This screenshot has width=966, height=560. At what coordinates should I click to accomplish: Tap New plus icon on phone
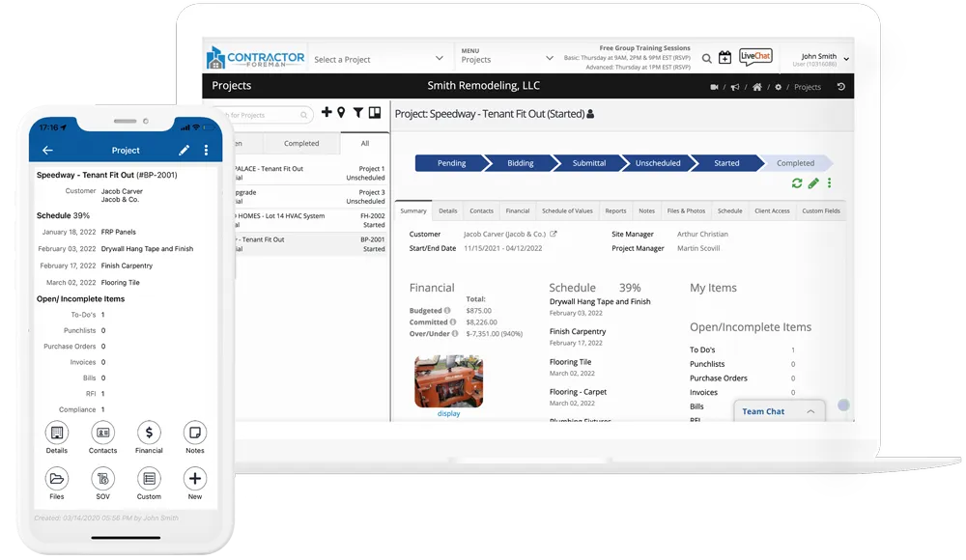click(195, 479)
